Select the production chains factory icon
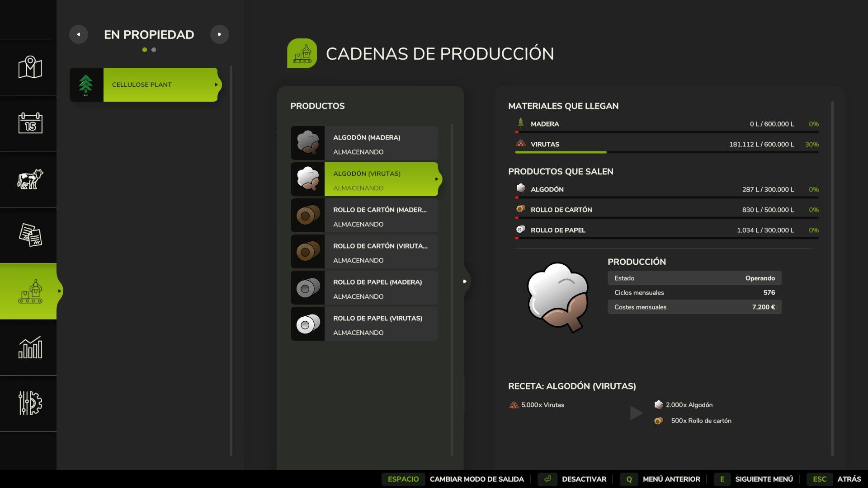 click(30, 291)
